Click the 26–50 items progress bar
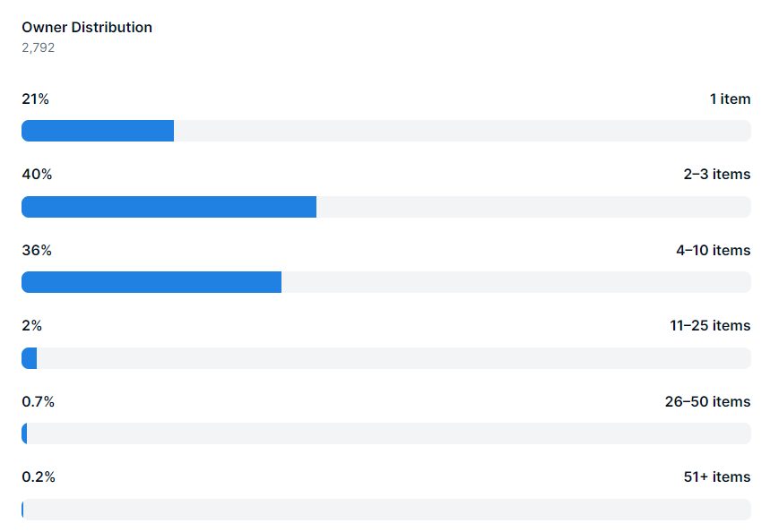 coord(386,433)
